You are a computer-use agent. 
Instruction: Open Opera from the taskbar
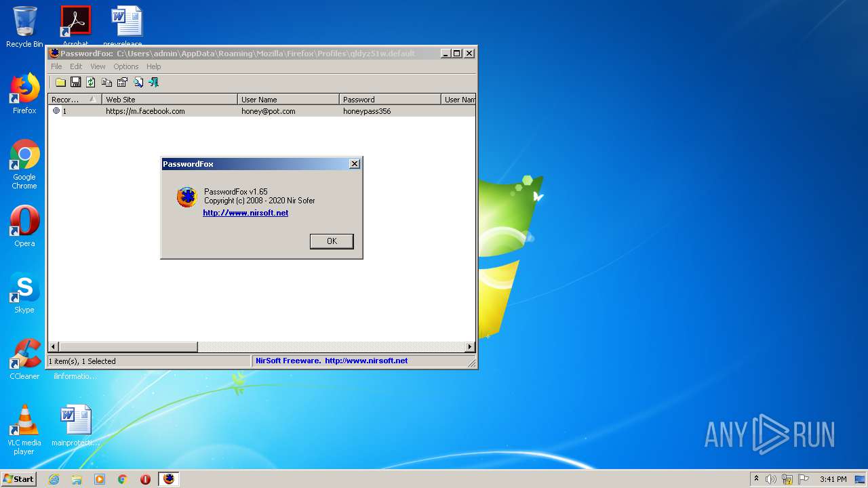[x=145, y=479]
